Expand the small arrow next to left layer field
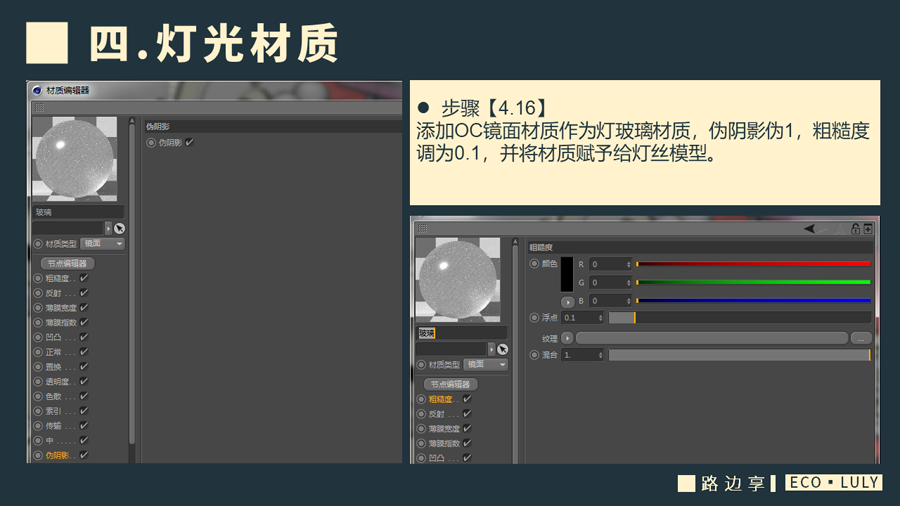900x506 pixels. pyautogui.click(x=108, y=228)
